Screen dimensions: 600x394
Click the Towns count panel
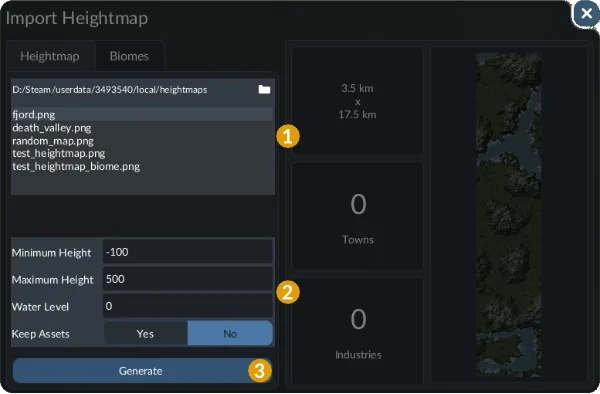click(x=357, y=216)
